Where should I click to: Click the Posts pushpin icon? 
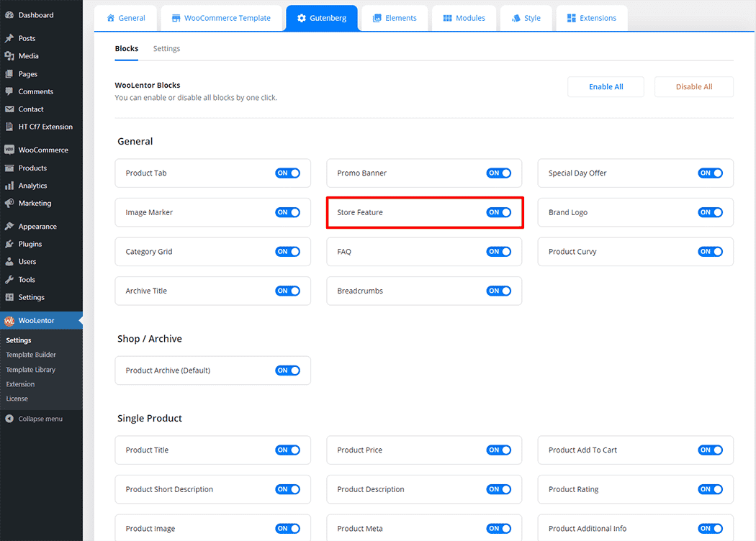9,38
